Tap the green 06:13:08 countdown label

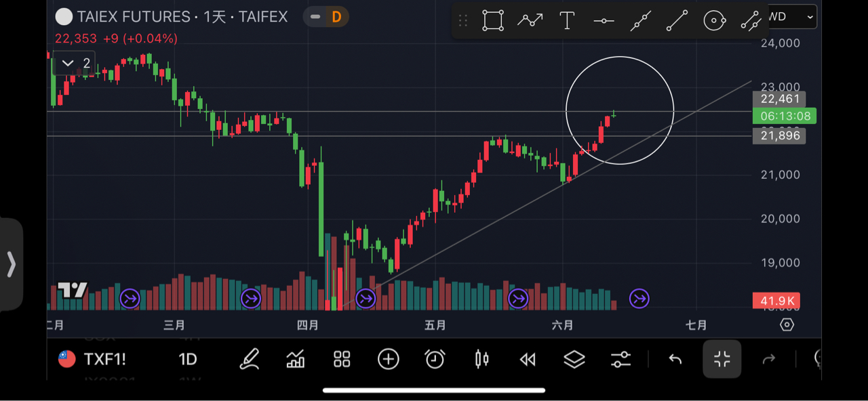(784, 116)
